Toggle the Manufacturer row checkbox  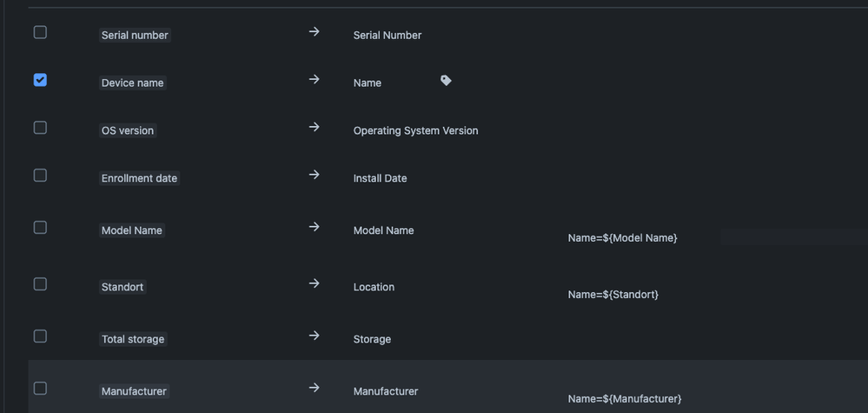40,388
